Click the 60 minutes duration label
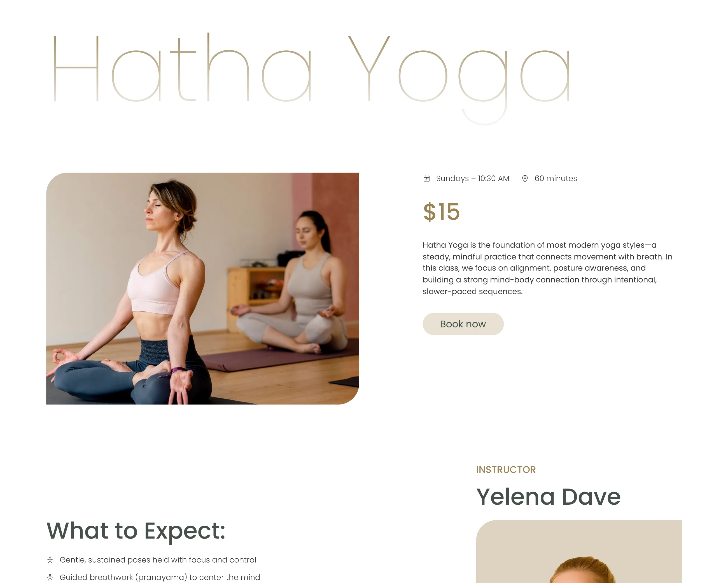728x583 pixels. (556, 178)
